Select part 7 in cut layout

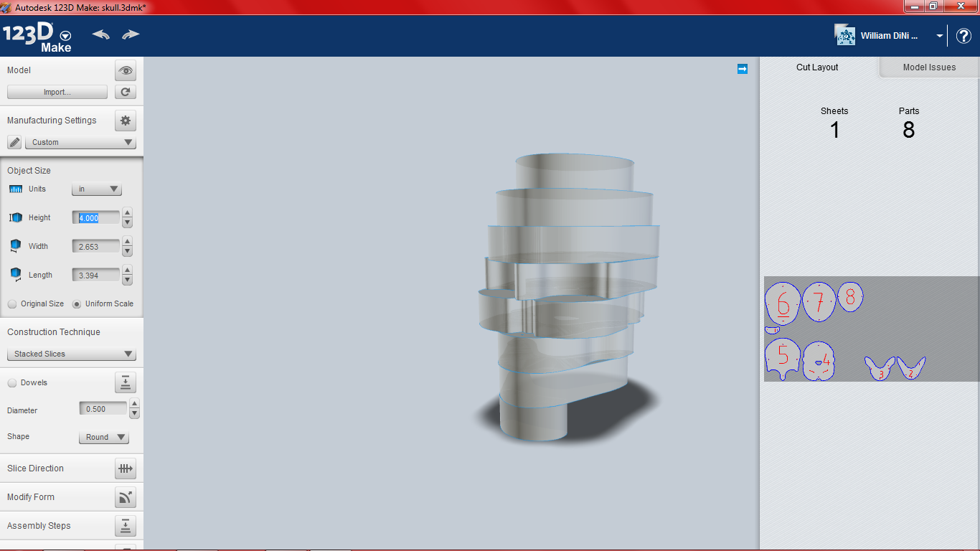pos(819,301)
